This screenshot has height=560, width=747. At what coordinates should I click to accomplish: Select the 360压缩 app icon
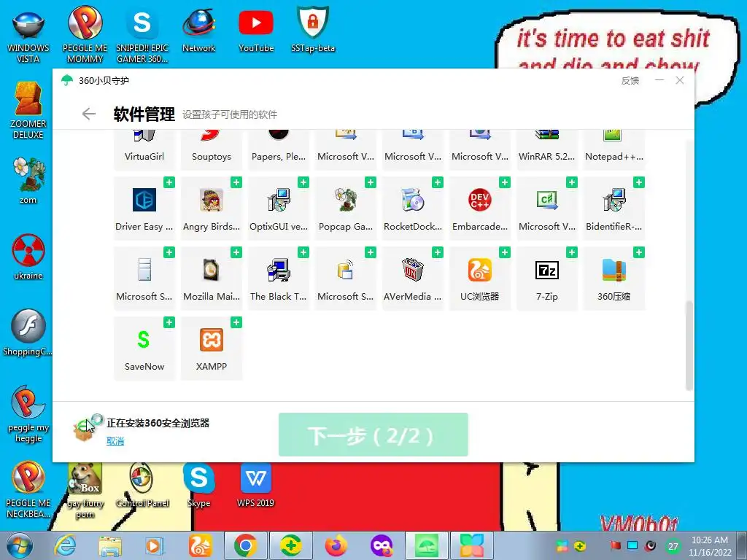point(614,270)
